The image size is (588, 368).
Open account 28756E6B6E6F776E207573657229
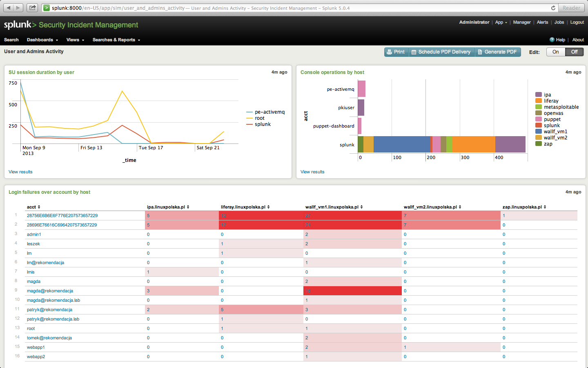pos(62,215)
